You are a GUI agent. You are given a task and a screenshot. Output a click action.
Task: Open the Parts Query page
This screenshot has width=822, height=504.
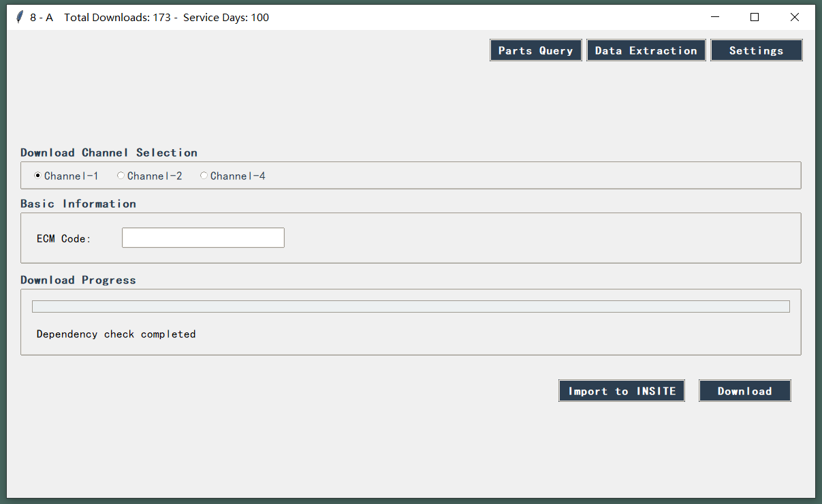click(535, 50)
